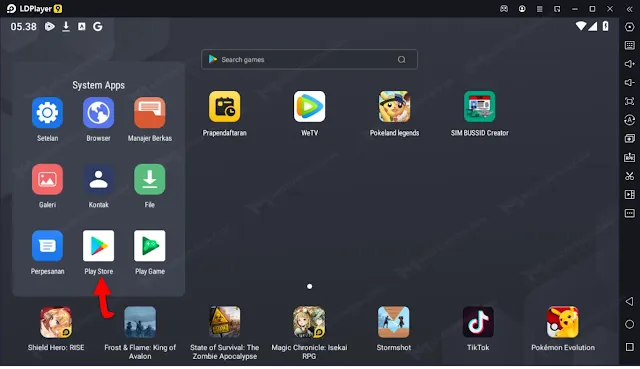The height and width of the screenshot is (369, 640).
Task: Launch the Play Store app
Action: tap(98, 246)
